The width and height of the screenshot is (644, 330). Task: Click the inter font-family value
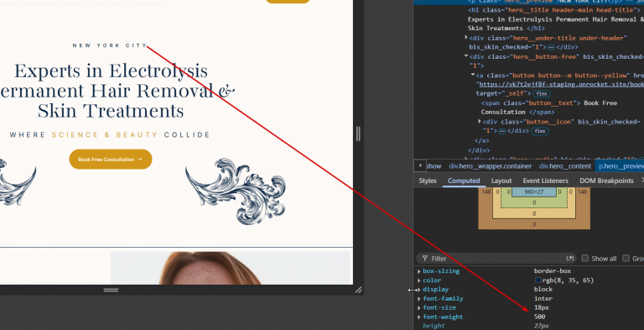(x=543, y=298)
